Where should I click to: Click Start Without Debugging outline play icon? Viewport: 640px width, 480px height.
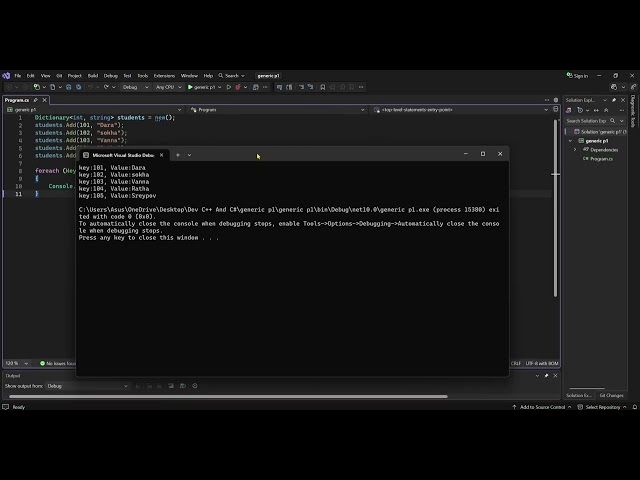pyautogui.click(x=229, y=87)
